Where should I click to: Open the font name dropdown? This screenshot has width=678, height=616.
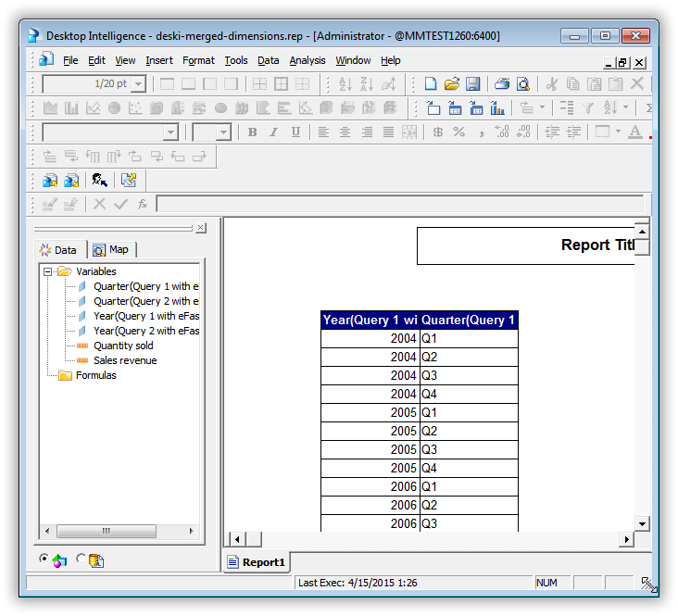tap(171, 132)
